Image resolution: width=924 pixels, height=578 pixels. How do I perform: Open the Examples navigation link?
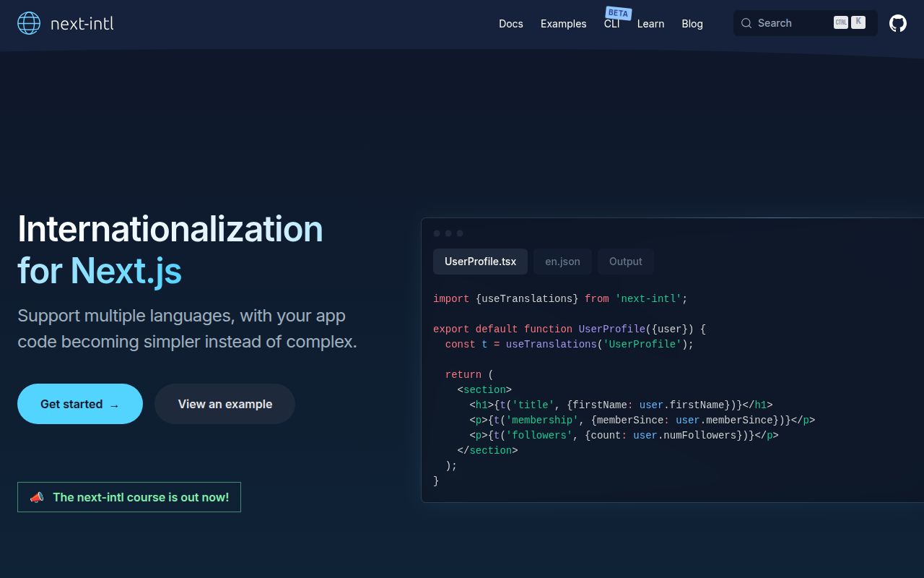pos(563,24)
